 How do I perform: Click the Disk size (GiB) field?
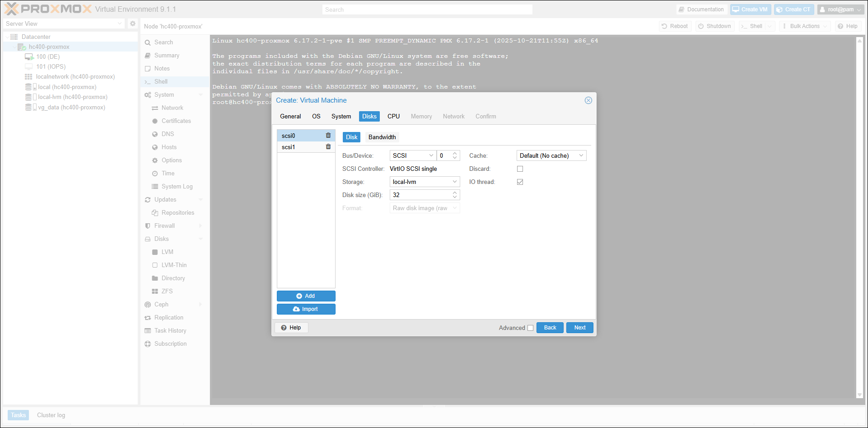click(420, 195)
